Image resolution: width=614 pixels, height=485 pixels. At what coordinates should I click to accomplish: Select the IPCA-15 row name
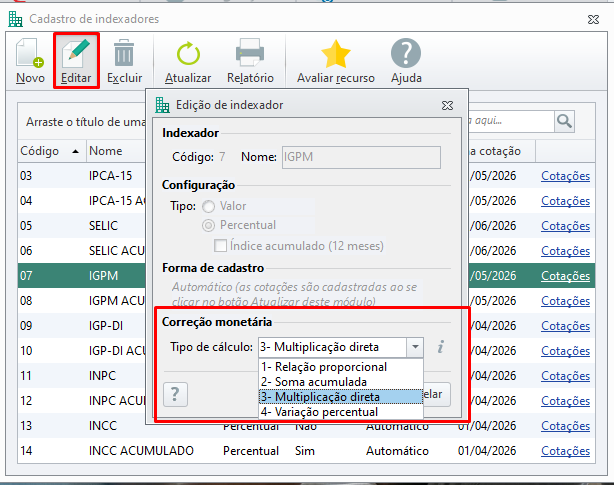pyautogui.click(x=110, y=176)
